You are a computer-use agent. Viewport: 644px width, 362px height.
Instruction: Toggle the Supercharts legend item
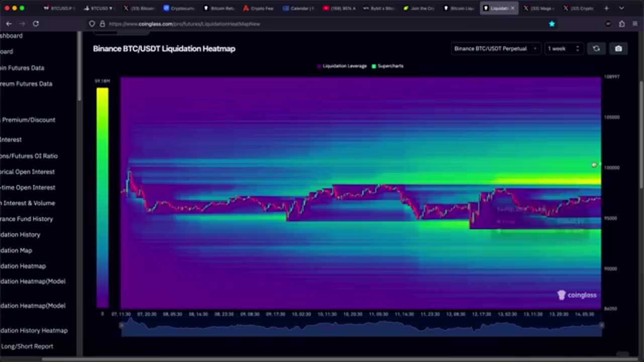tap(387, 66)
